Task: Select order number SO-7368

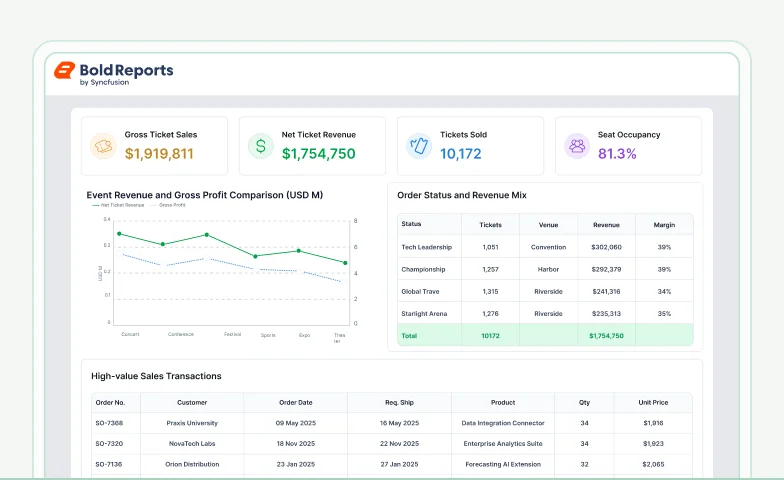Action: [x=109, y=423]
